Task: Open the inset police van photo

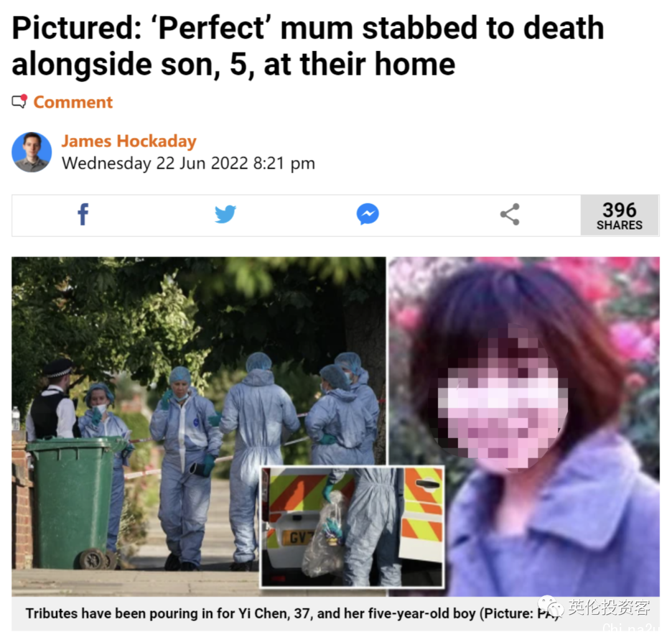Action: [352, 527]
